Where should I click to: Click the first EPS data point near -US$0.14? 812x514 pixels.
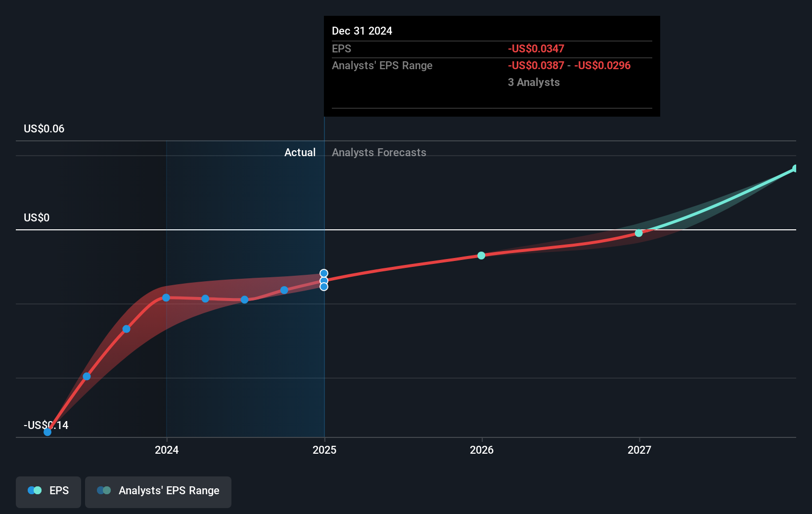click(47, 432)
